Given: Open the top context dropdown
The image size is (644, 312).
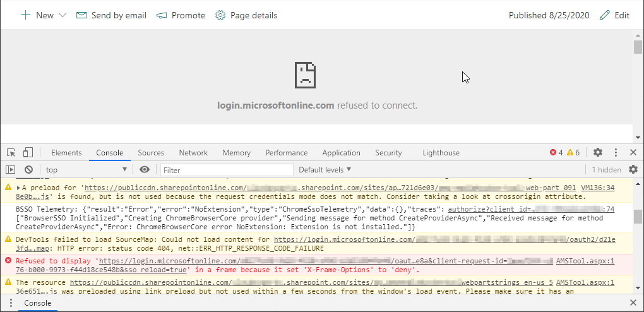Looking at the screenshot, I should 86,170.
